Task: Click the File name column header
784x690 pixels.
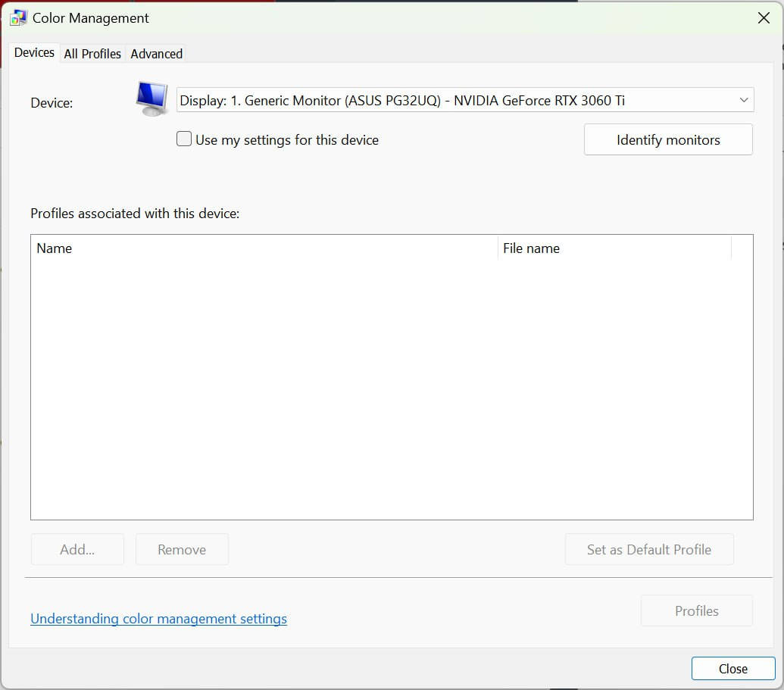Action: point(614,248)
